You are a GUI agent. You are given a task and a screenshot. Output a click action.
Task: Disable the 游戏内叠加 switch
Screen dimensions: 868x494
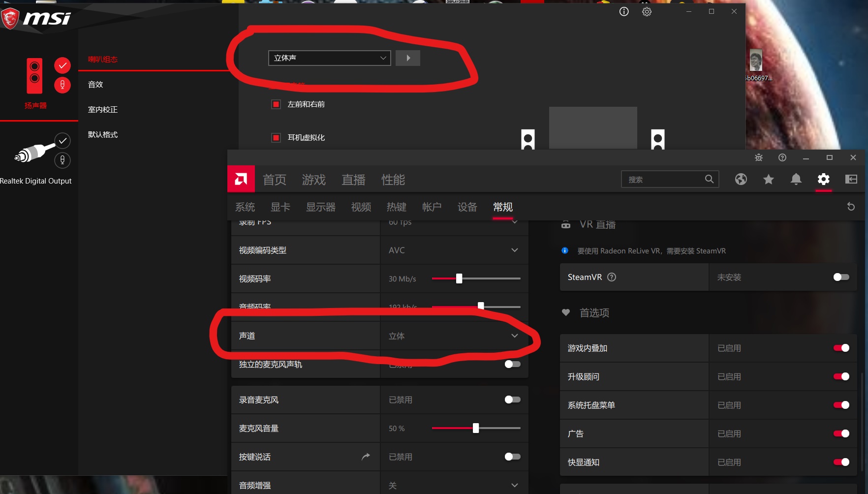841,348
